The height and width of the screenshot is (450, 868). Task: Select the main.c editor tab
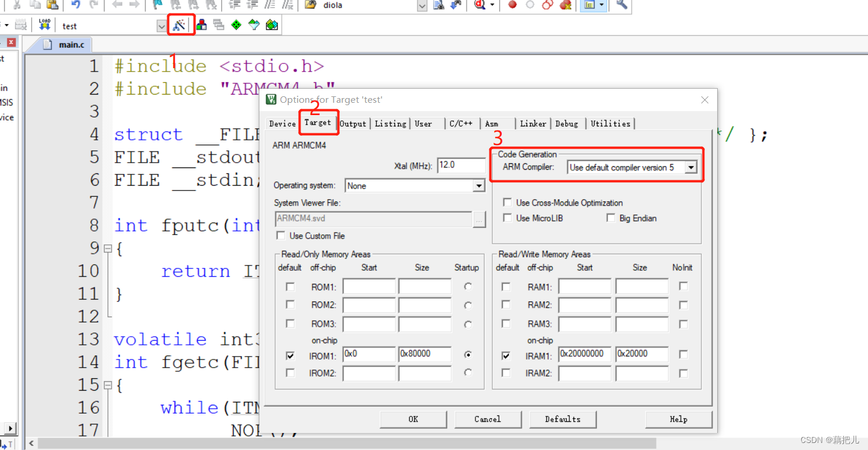click(x=65, y=45)
